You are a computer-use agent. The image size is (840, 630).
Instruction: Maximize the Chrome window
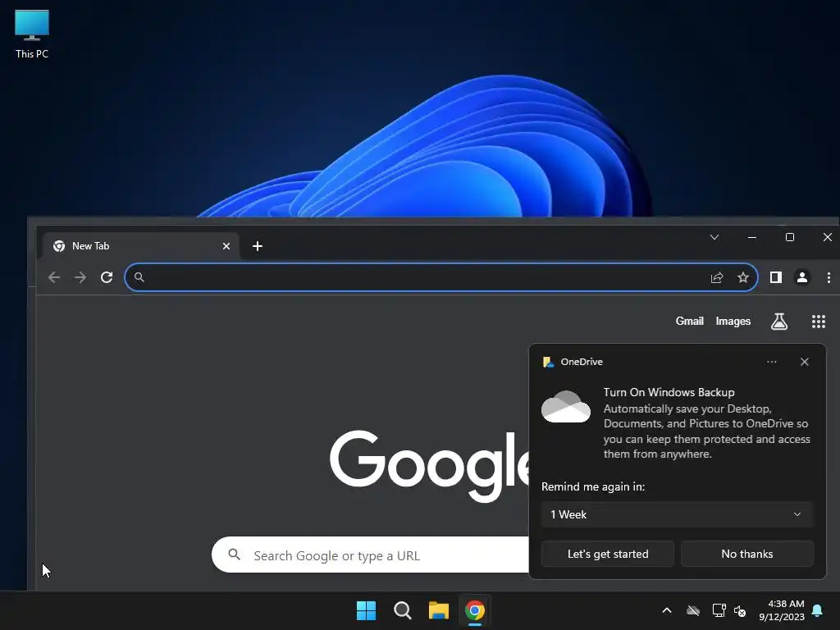point(790,237)
